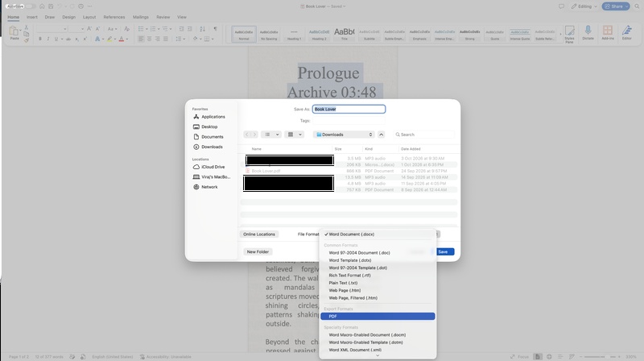
Task: Sort files by Size column
Action: (x=338, y=149)
